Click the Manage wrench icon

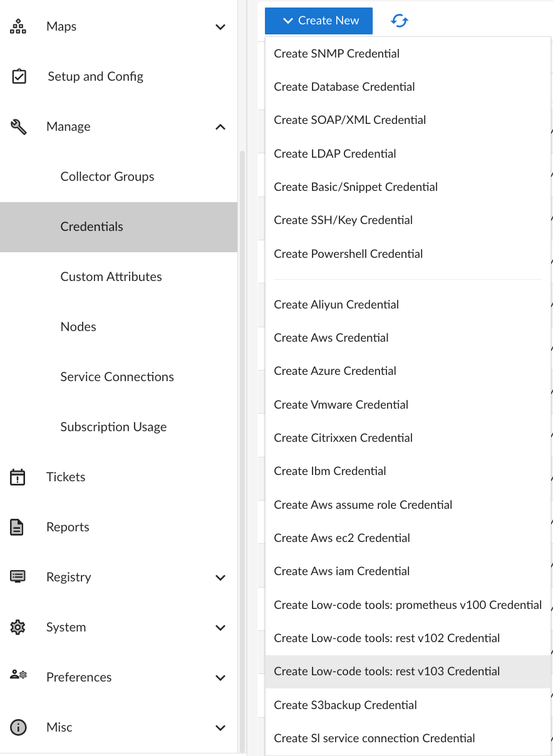pyautogui.click(x=19, y=126)
